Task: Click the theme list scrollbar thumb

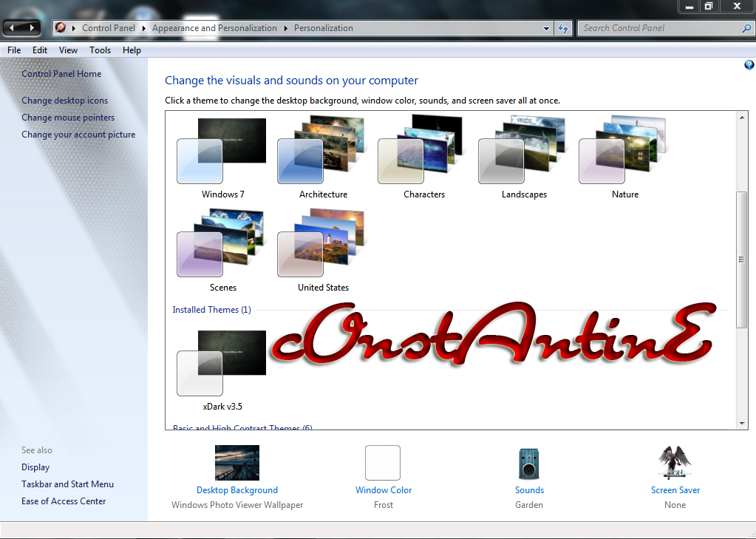Action: pos(741,260)
